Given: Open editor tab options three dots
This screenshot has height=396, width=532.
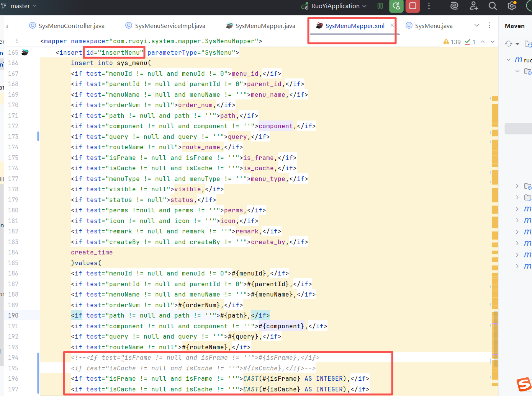Looking at the screenshot, I should coord(489,25).
